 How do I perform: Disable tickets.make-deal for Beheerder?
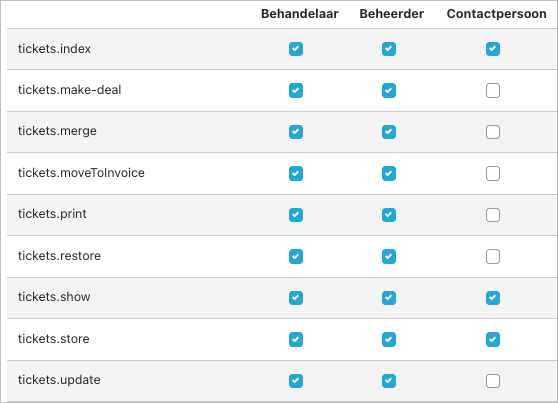tap(389, 90)
